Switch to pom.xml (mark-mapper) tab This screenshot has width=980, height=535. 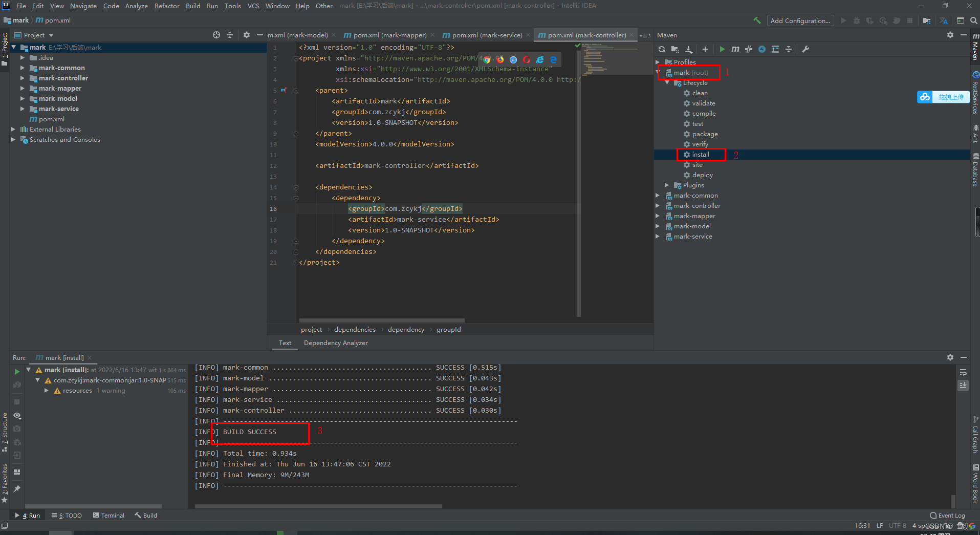(389, 35)
